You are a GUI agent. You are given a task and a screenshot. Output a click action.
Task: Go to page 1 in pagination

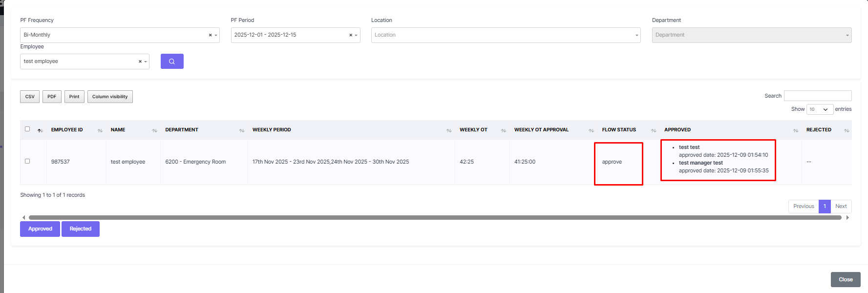click(x=825, y=207)
